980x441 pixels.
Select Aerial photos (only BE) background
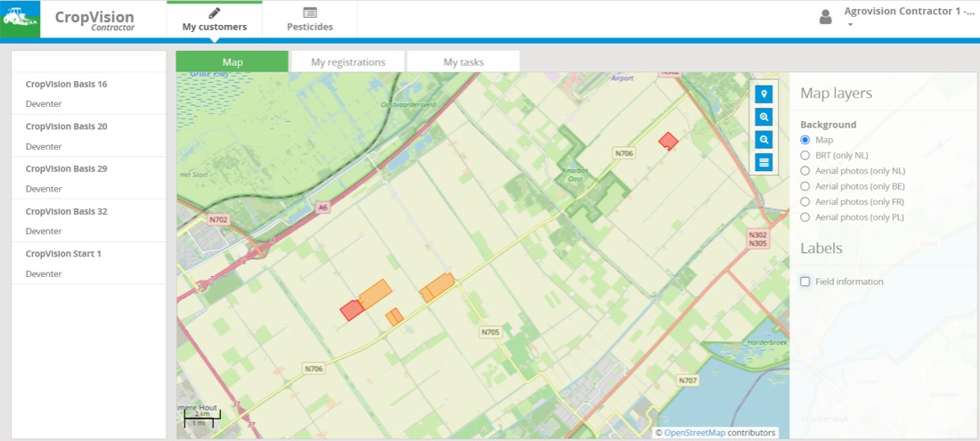pos(805,186)
